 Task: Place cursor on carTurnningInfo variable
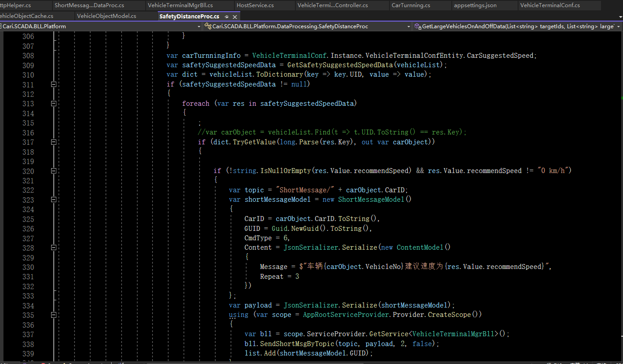(x=211, y=56)
